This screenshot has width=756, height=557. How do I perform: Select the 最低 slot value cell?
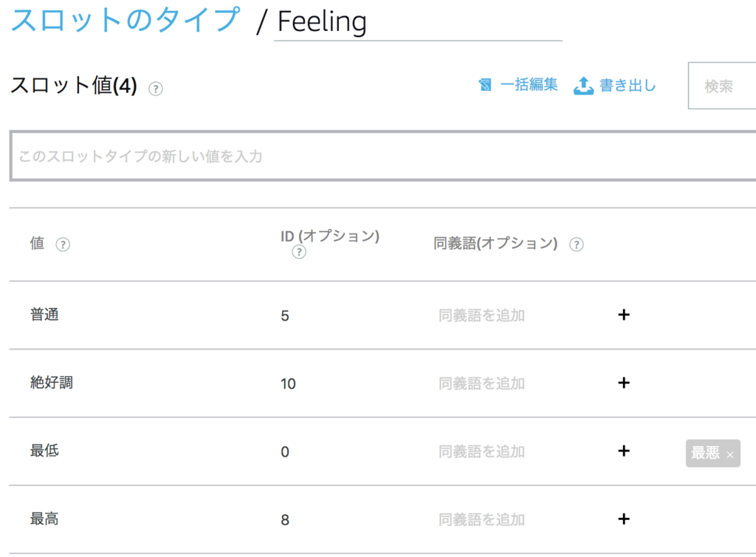tap(45, 451)
